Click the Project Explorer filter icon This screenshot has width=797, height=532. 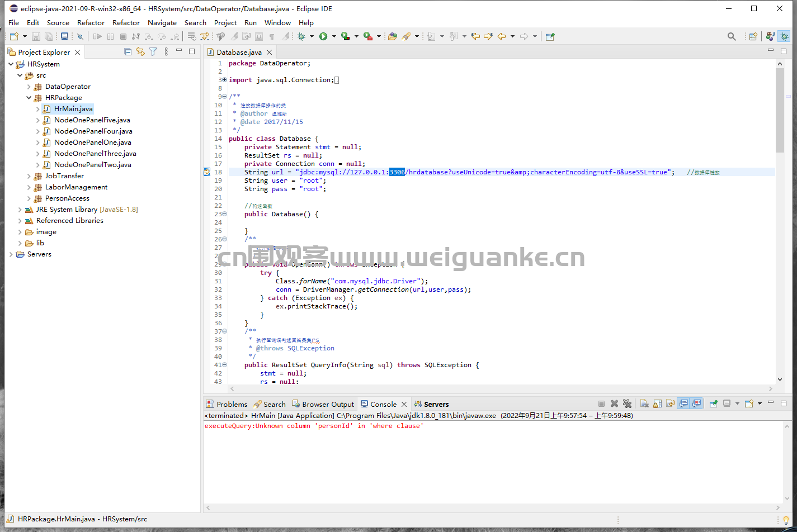[x=153, y=51]
